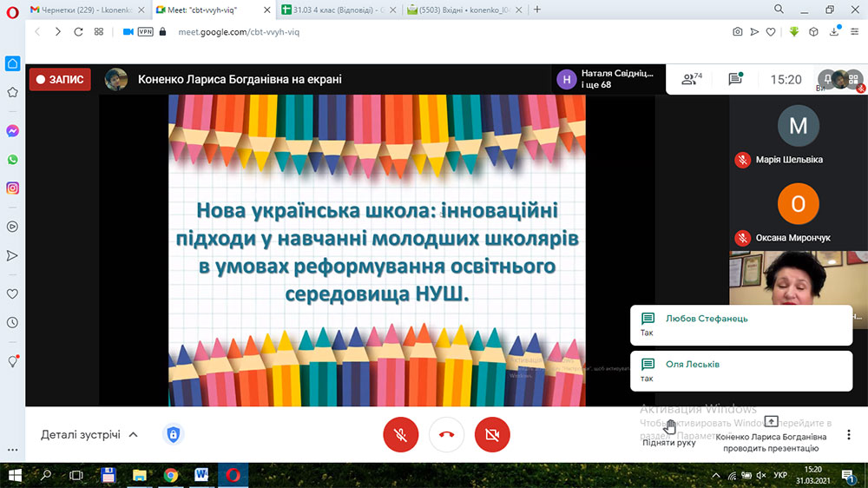Open Оля Леськів chat notification
This screenshot has height=488, width=868.
pos(741,371)
